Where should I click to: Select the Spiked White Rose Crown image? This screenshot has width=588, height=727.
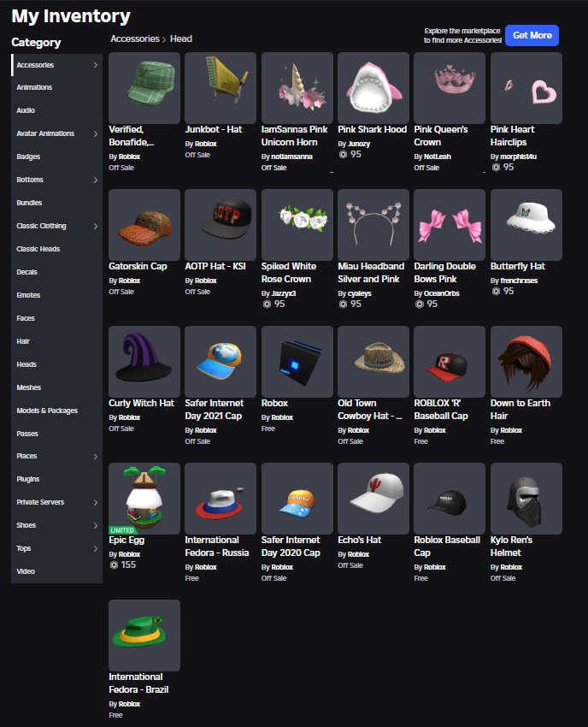297,224
